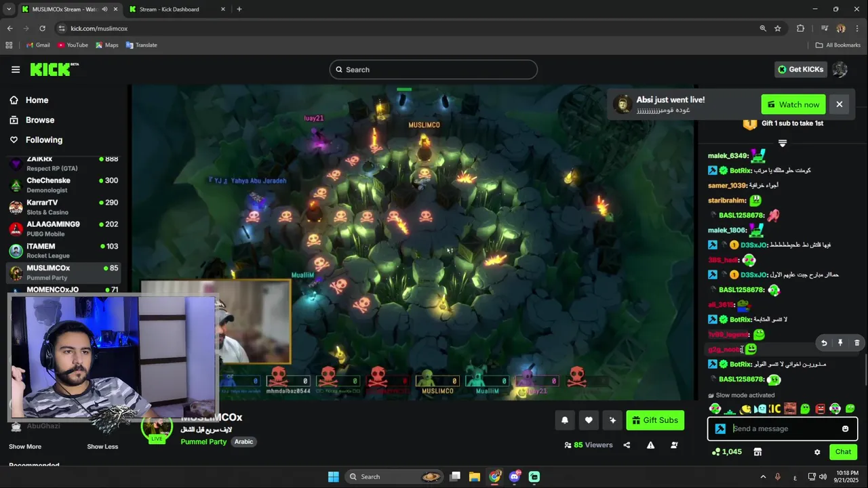The image size is (868, 488).
Task: Share the stream via share icon
Action: pos(627,445)
